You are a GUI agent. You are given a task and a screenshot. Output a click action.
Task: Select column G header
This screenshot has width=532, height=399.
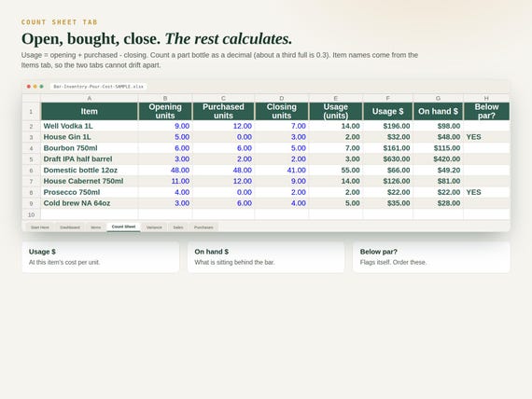438,98
